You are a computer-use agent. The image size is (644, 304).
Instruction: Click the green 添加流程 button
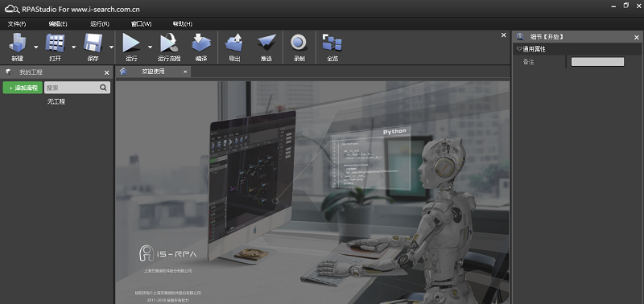[x=23, y=88]
